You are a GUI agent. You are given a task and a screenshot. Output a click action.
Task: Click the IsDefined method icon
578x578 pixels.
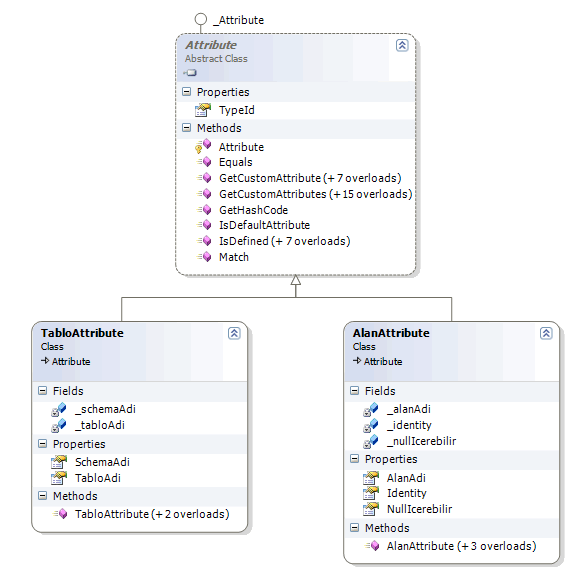click(204, 241)
